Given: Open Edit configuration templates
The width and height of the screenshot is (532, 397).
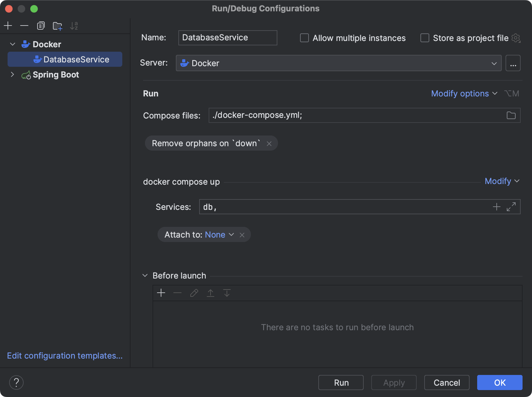Looking at the screenshot, I should (65, 355).
